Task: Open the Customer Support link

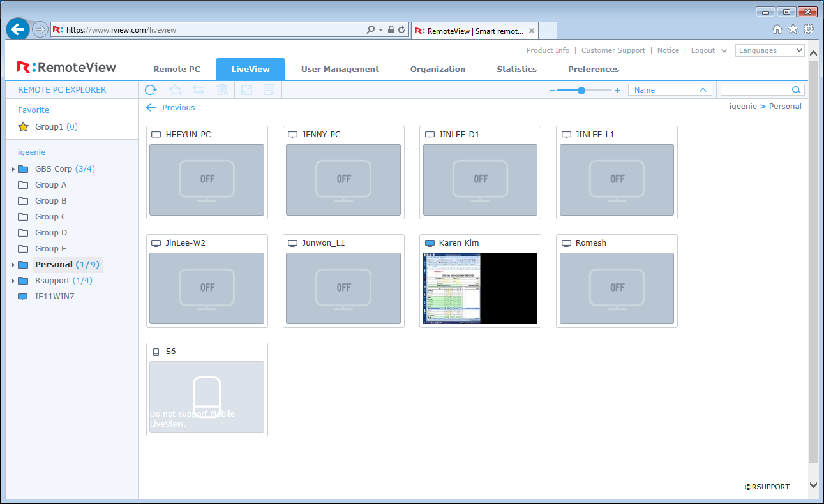Action: (613, 50)
